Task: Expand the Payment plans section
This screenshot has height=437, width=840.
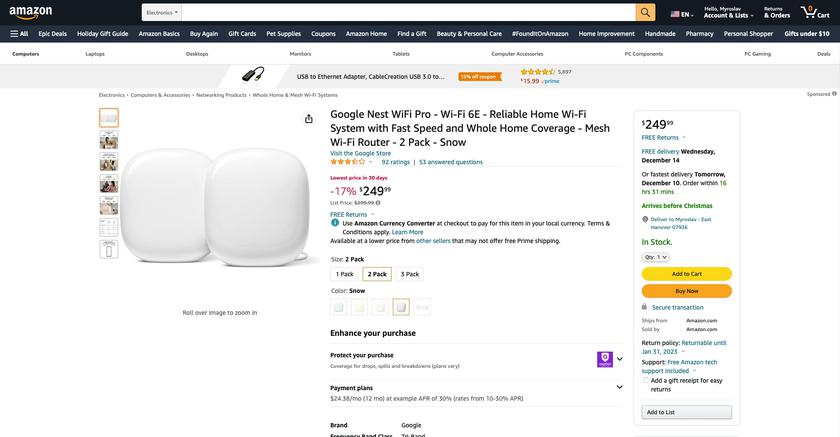Action: click(619, 388)
